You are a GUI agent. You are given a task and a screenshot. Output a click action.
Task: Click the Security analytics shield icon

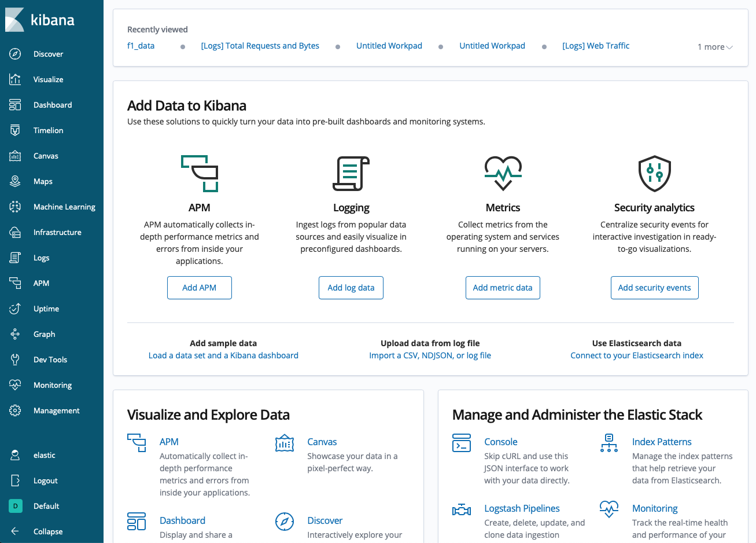pos(654,173)
